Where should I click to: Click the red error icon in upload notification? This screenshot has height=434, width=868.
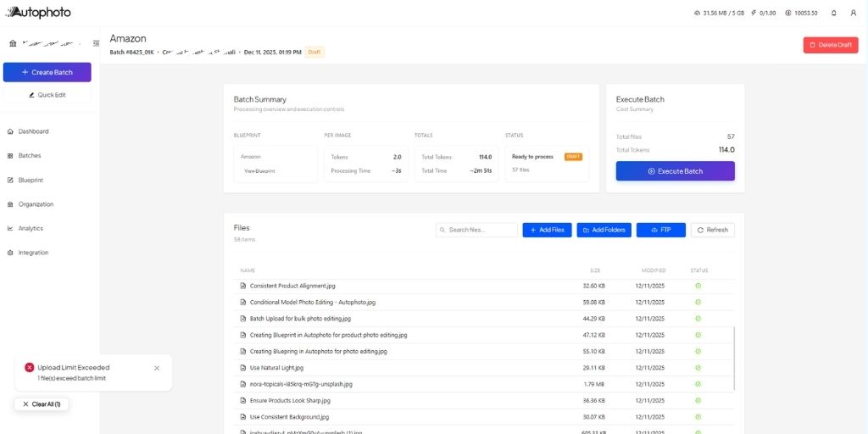pyautogui.click(x=30, y=368)
